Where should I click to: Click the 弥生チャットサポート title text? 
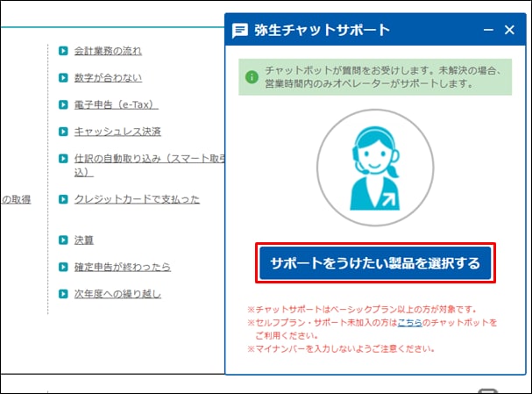322,30
